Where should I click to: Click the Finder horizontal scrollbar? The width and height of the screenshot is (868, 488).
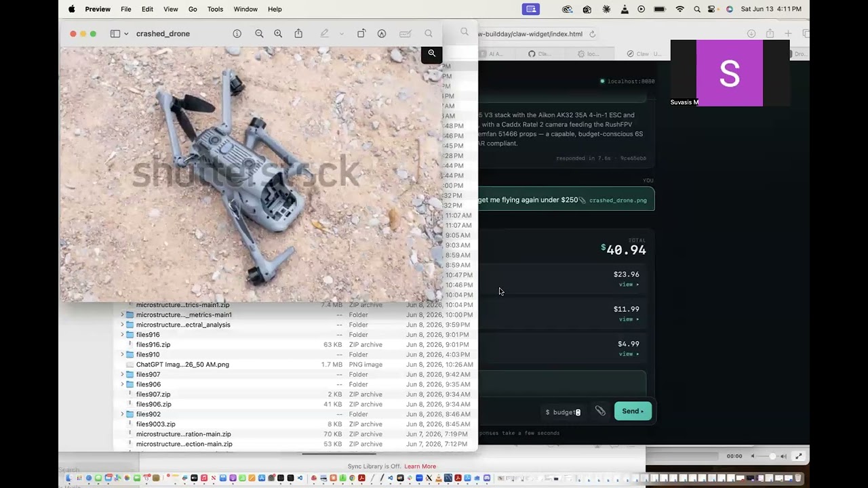[339, 453]
